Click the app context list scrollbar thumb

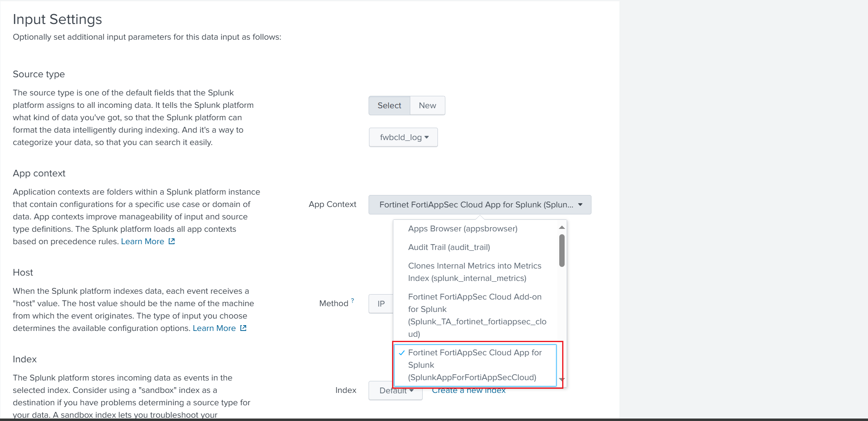(562, 250)
